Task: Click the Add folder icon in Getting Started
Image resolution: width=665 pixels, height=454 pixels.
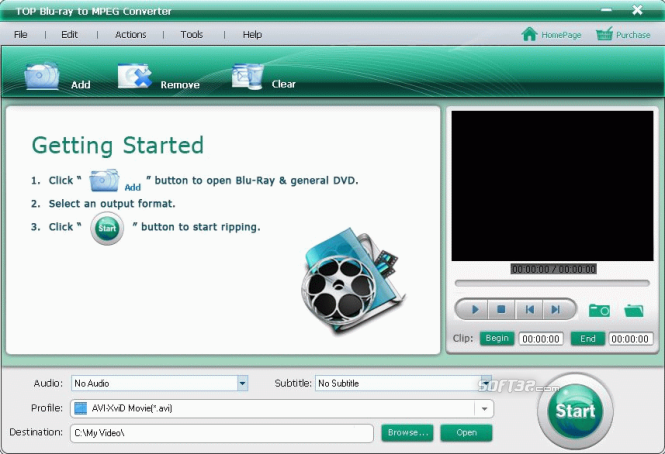Action: click(x=104, y=180)
